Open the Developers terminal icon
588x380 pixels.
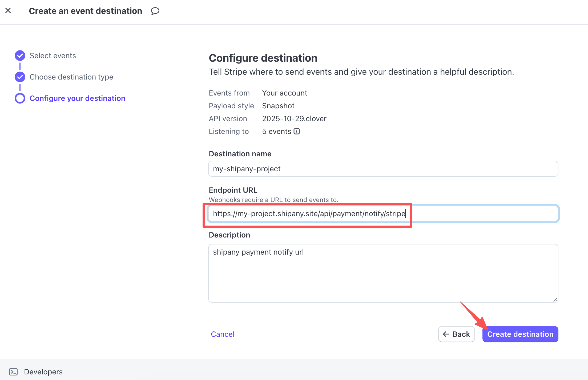point(13,372)
